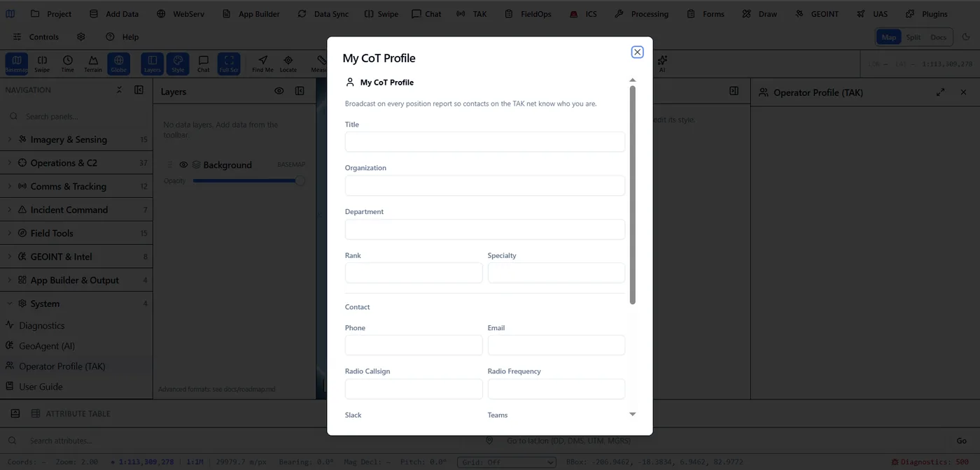Collapse the System group
This screenshot has height=470, width=980.
pyautogui.click(x=76, y=304)
